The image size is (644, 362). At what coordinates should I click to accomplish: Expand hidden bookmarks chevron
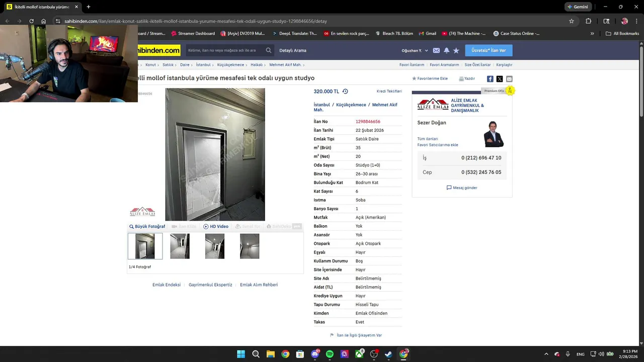(592, 34)
